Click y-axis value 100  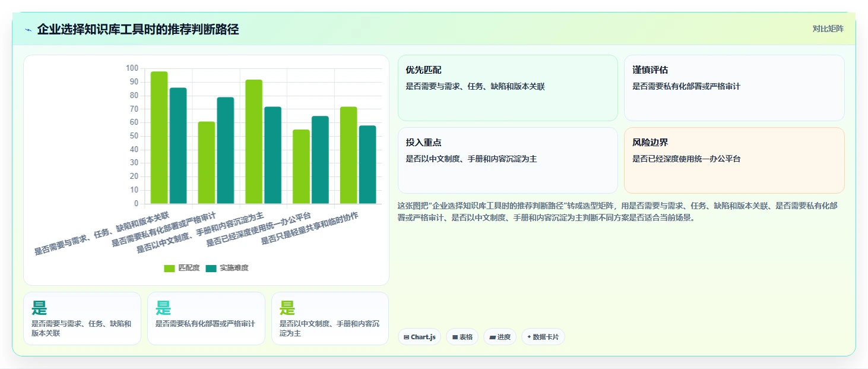[x=132, y=68]
